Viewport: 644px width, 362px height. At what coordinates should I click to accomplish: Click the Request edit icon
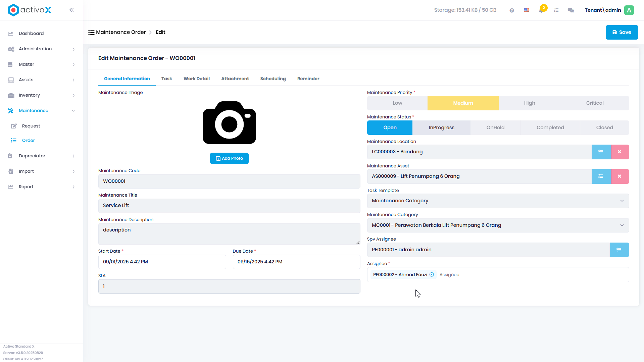point(14,126)
